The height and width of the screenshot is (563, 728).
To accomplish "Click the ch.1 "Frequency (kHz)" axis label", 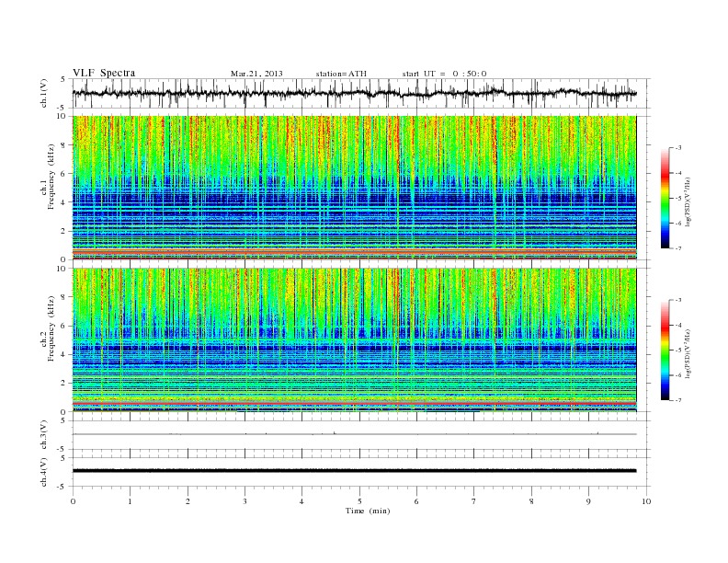I will (51, 177).
